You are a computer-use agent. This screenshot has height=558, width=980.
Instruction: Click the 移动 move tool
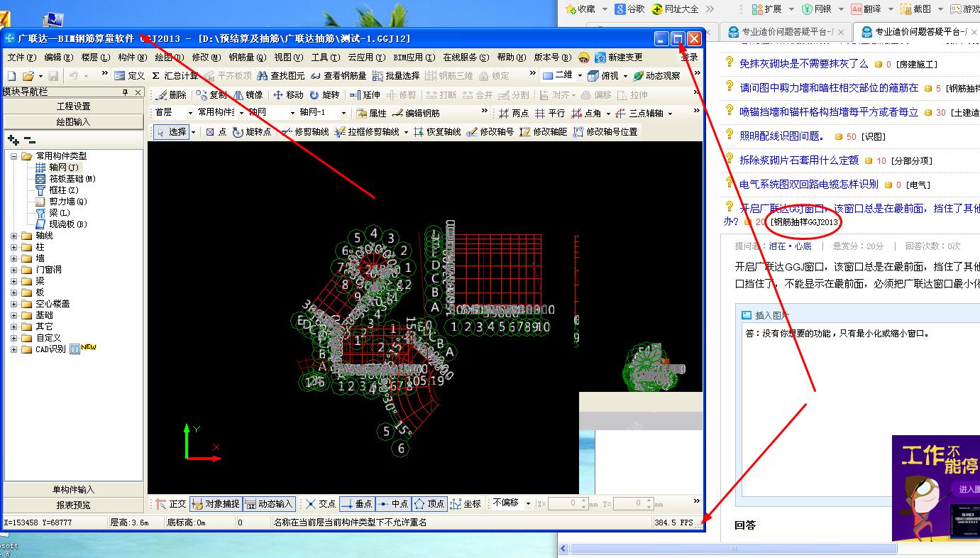point(288,94)
